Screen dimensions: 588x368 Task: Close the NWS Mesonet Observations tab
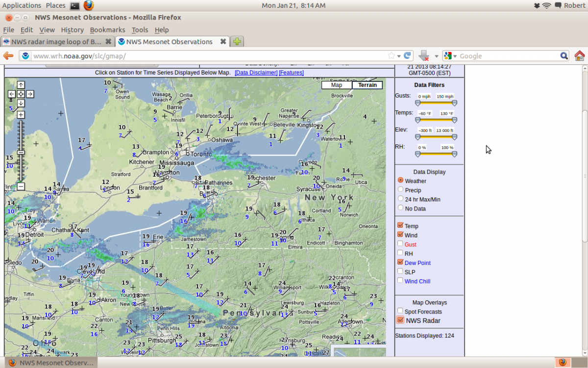tap(223, 42)
